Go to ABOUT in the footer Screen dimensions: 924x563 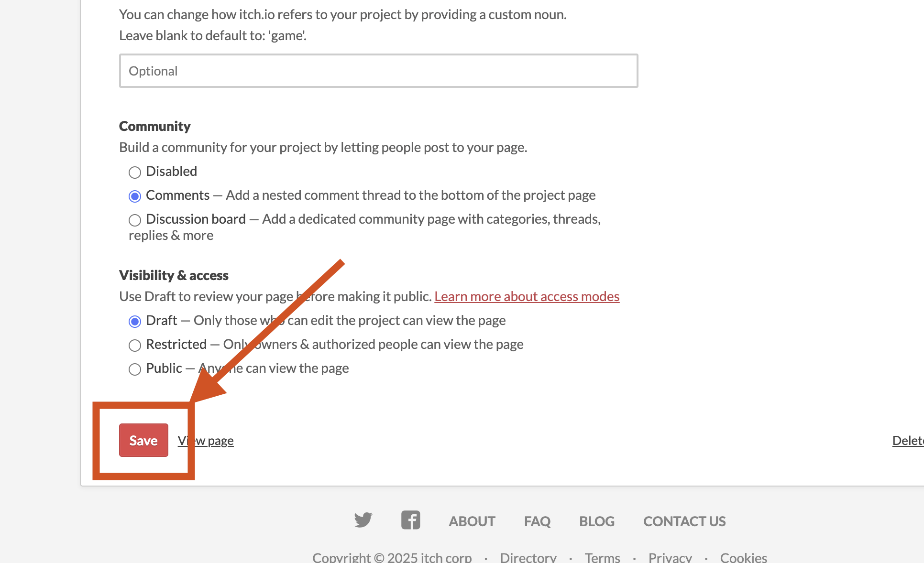[x=472, y=521]
